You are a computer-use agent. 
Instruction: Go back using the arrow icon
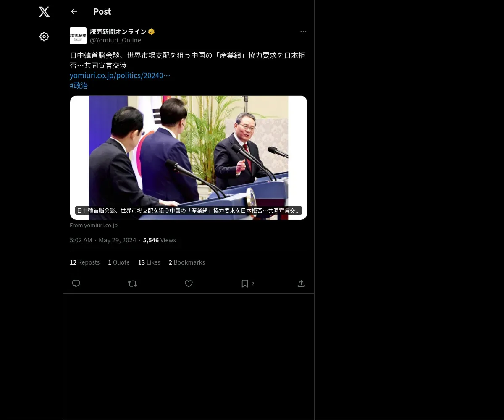74,11
